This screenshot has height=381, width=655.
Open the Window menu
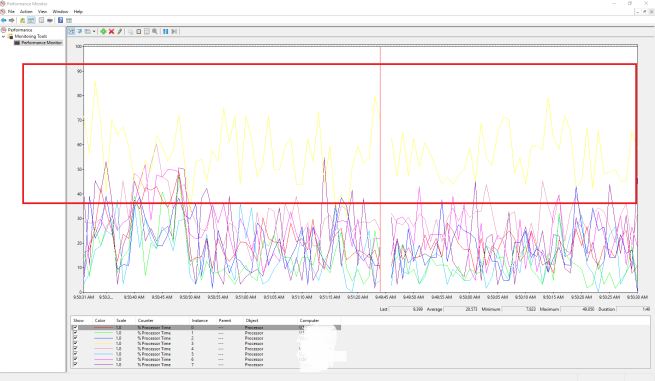point(60,12)
